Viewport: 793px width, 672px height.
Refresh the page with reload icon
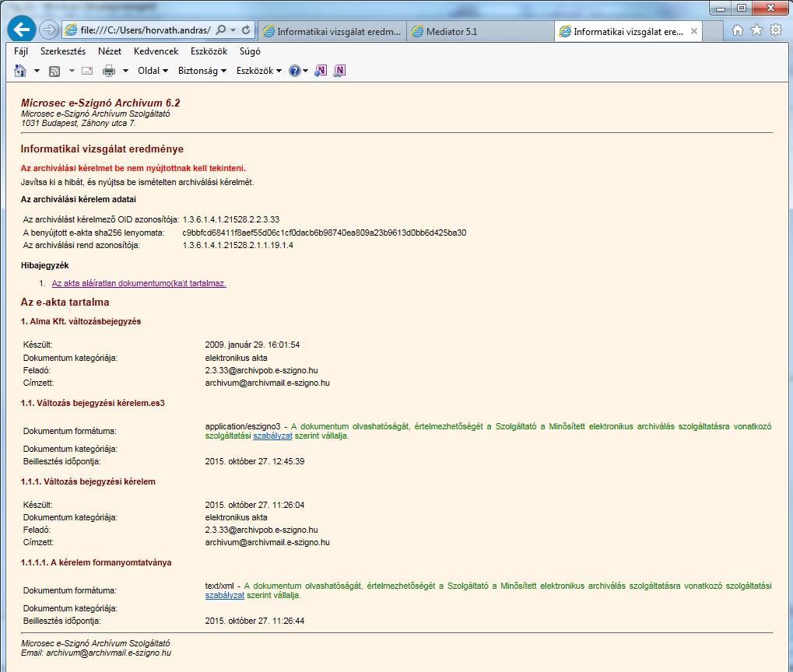click(246, 30)
